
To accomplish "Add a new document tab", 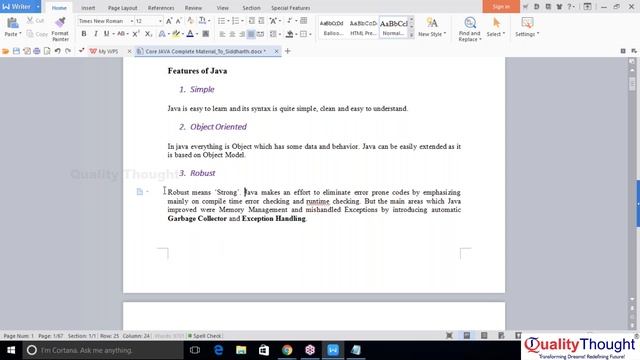I will click(x=288, y=51).
